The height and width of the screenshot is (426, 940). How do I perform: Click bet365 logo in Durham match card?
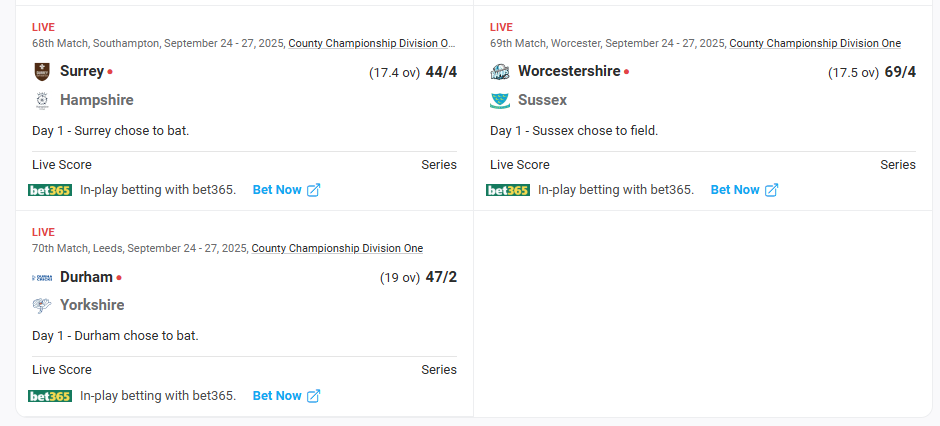point(50,396)
